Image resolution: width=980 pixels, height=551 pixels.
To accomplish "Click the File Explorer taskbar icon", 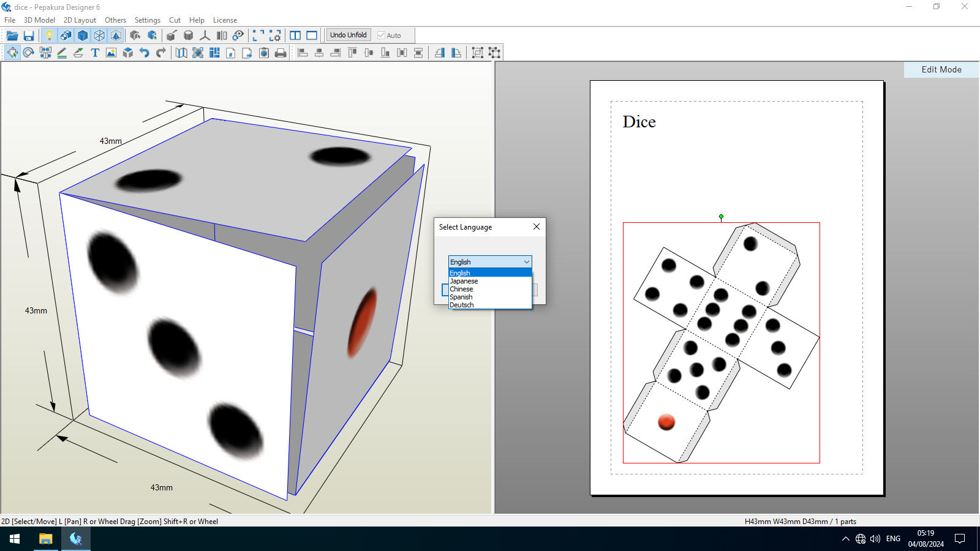I will tap(45, 539).
